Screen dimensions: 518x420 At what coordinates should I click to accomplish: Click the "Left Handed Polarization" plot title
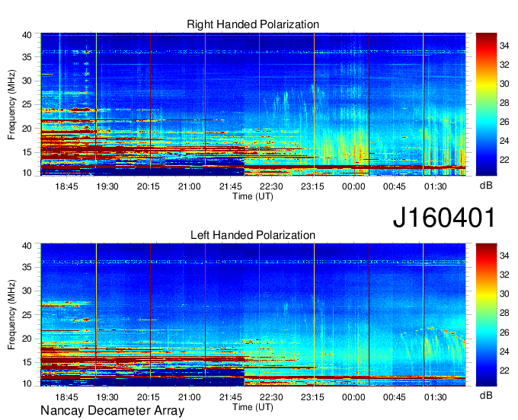click(253, 235)
